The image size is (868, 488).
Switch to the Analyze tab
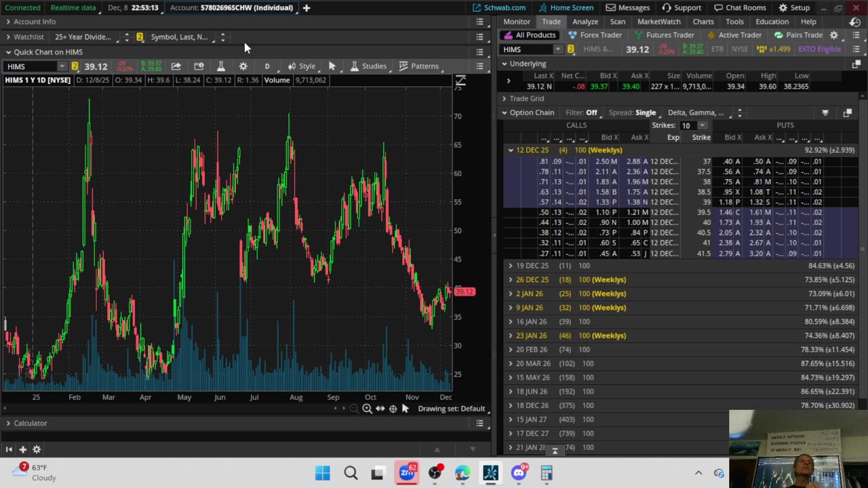click(x=585, y=22)
